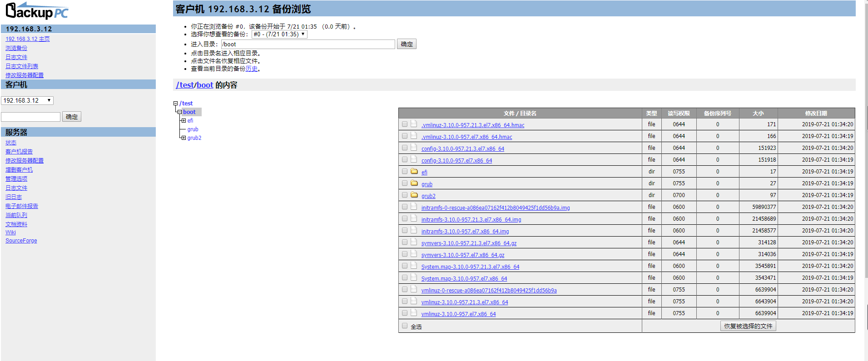Expand the grub2 tree node

point(184,138)
